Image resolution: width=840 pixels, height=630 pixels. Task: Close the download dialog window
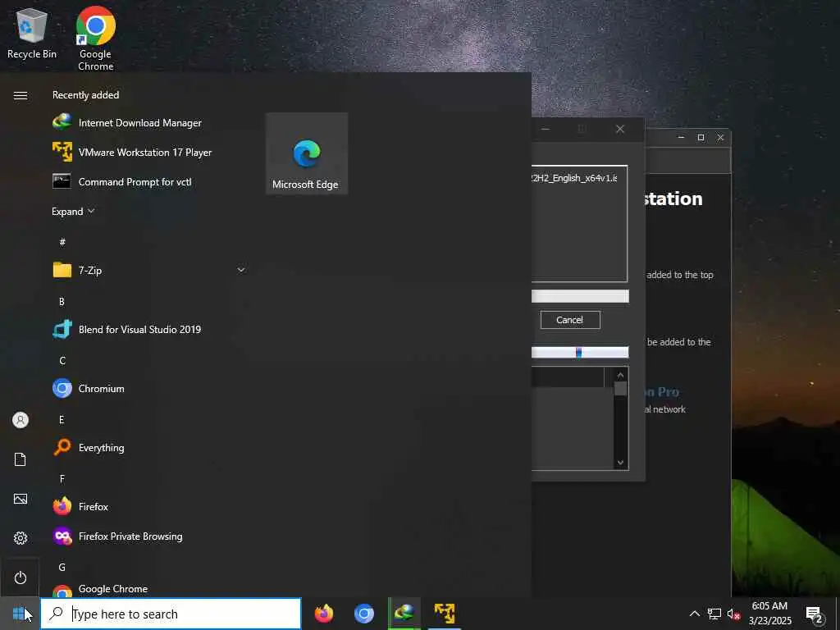pyautogui.click(x=620, y=129)
